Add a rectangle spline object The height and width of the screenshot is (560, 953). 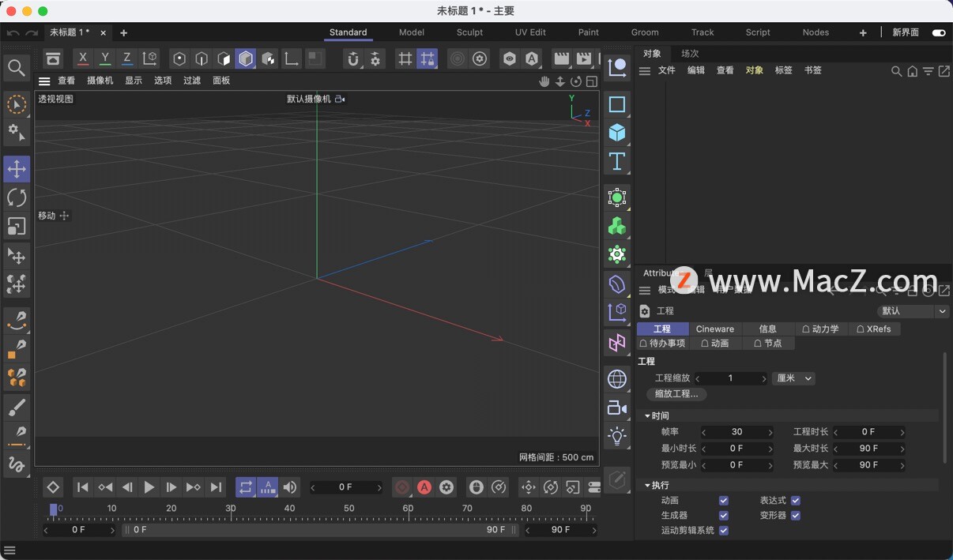[x=617, y=104]
